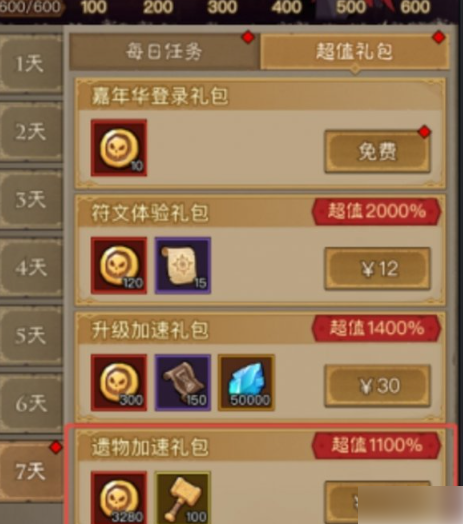The image size is (463, 524).
Task: Purchase the ¥30 升级加速礼包
Action: pyautogui.click(x=377, y=386)
